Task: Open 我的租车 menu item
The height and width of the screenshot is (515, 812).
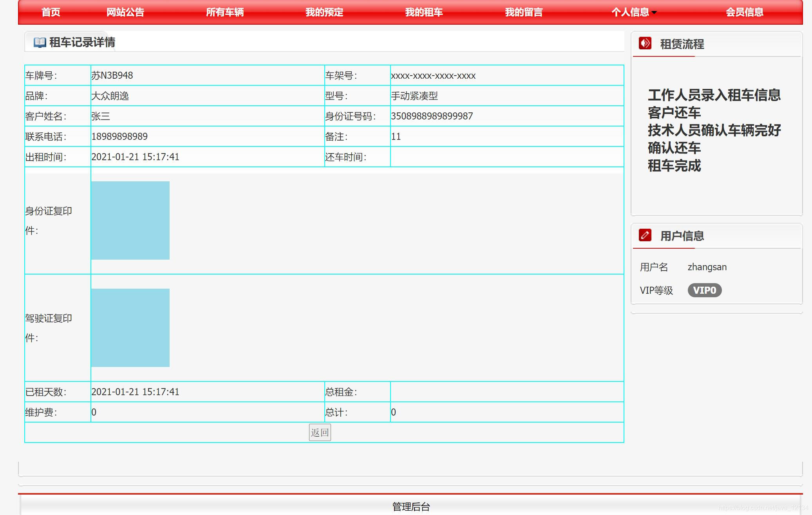Action: coord(424,12)
